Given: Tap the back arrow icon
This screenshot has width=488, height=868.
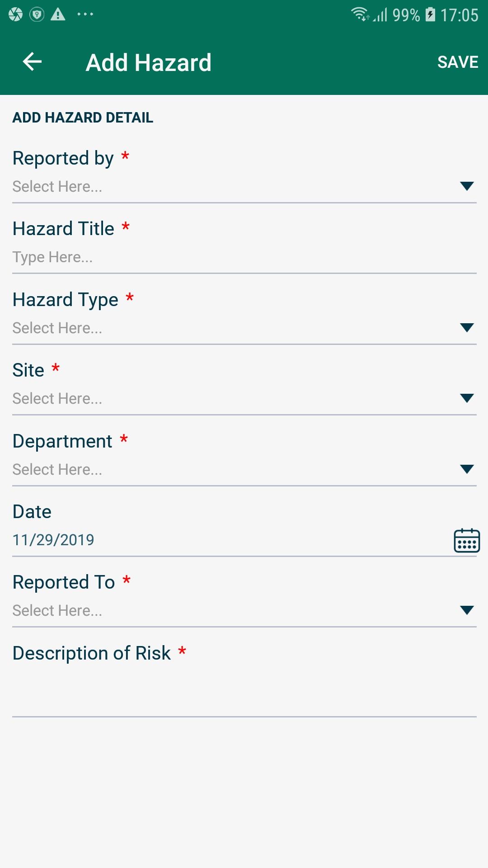Looking at the screenshot, I should click(32, 62).
